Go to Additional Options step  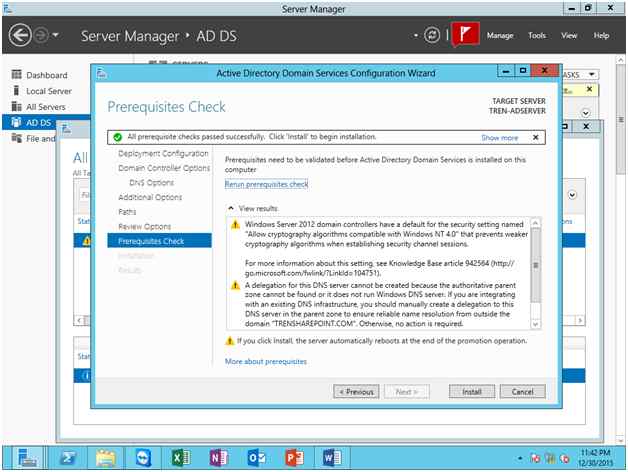coord(150,197)
